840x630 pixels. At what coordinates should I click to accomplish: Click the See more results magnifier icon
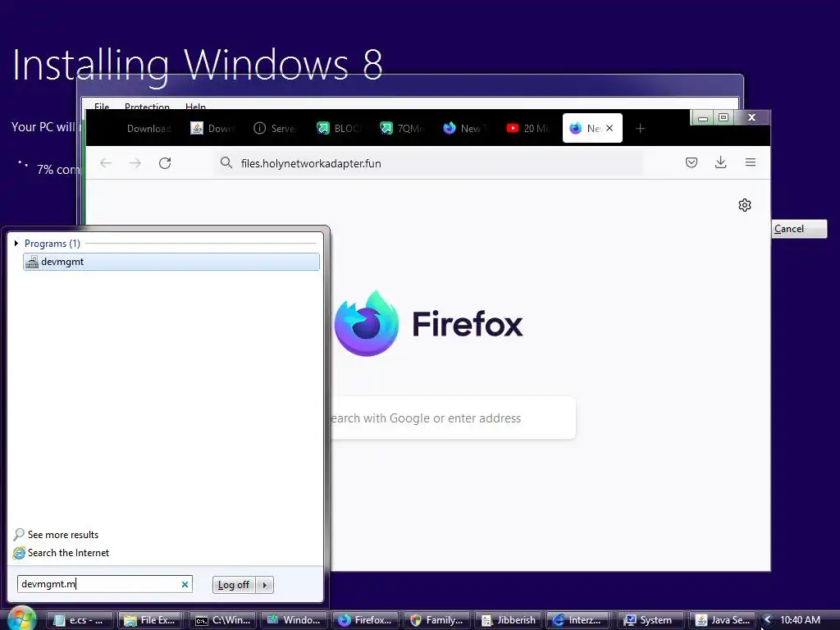click(19, 534)
